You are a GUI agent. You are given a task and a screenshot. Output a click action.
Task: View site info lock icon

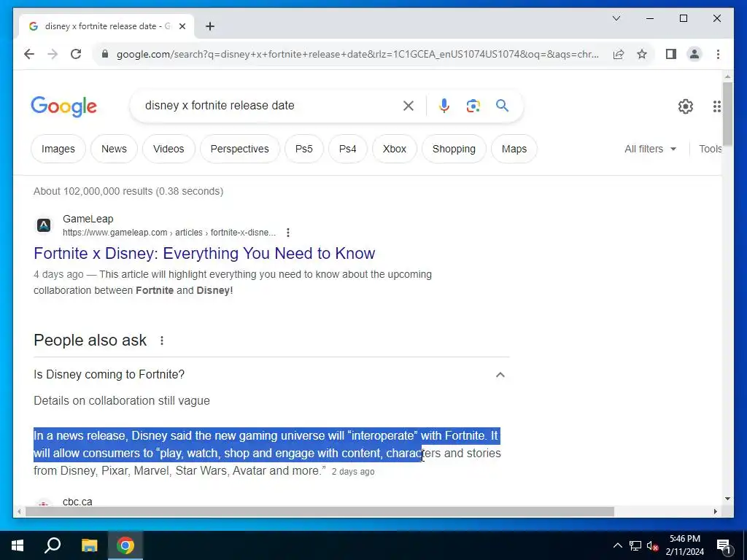click(x=105, y=54)
